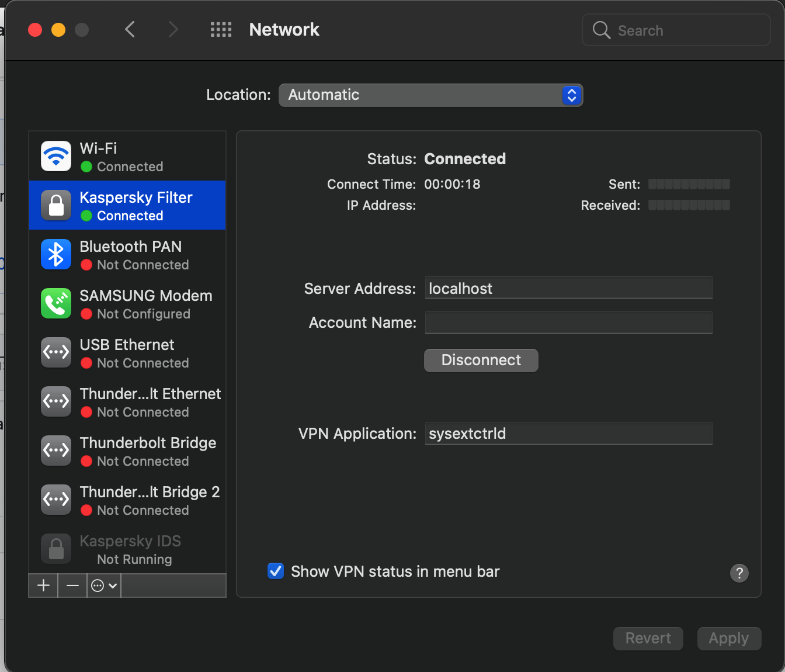785x672 pixels.
Task: Click the Apply button
Action: 729,638
